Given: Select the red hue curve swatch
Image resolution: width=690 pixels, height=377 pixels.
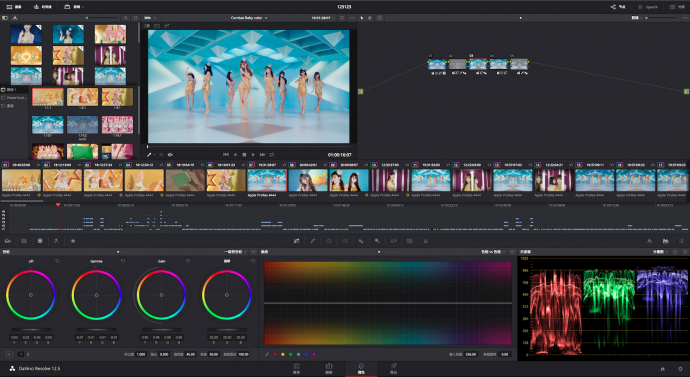Looking at the screenshot, I should pos(275,354).
